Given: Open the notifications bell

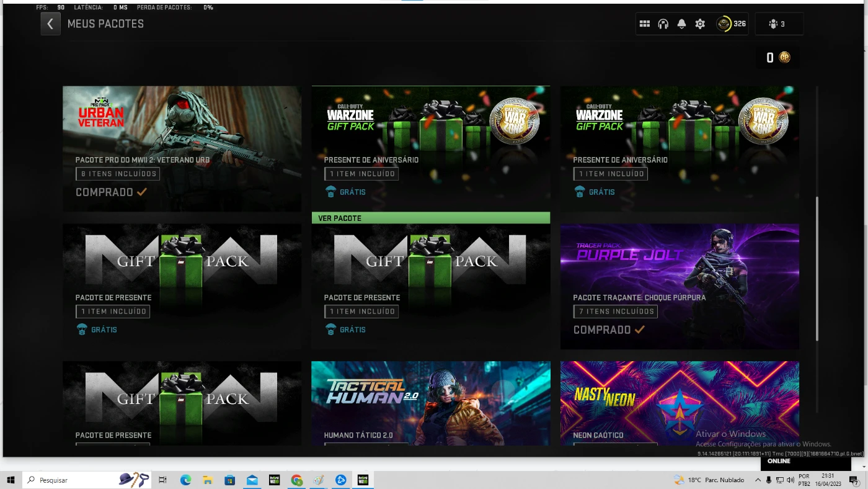Looking at the screenshot, I should 681,24.
